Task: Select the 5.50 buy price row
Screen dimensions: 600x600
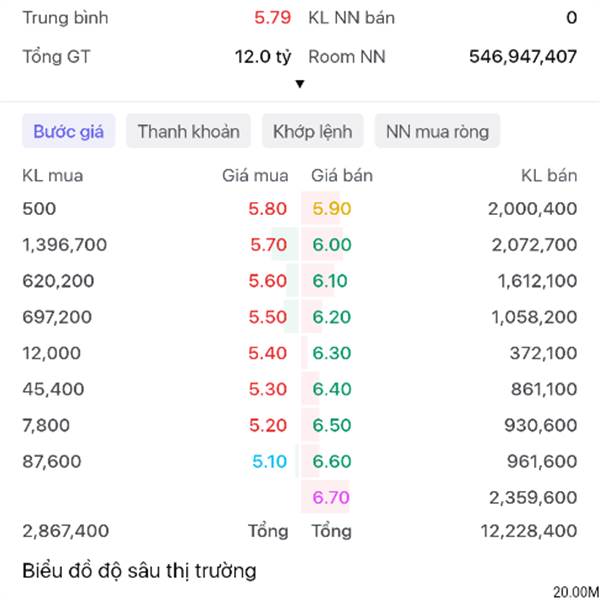Action: (x=268, y=317)
